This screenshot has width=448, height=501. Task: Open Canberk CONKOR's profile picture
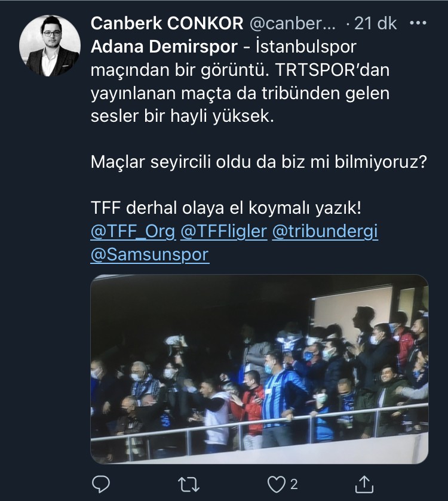click(50, 45)
